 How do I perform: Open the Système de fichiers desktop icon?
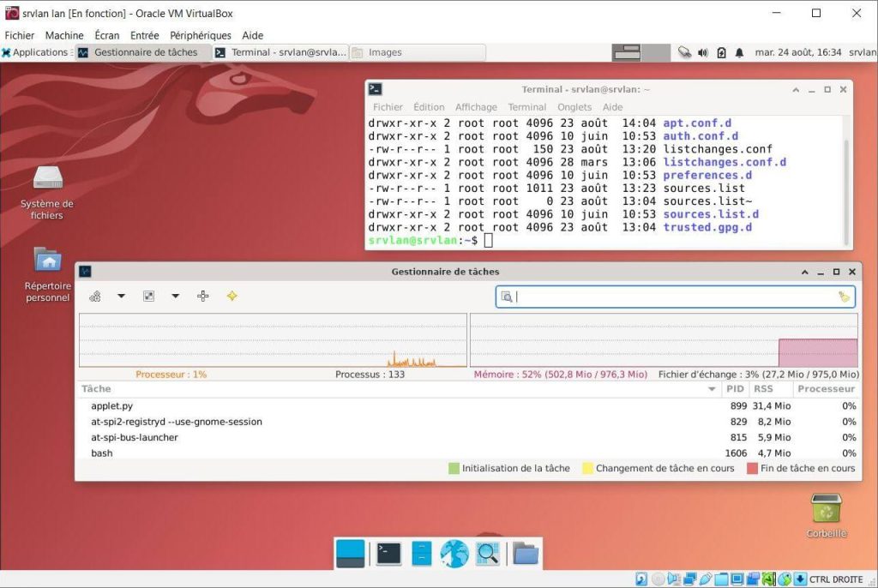[x=48, y=193]
